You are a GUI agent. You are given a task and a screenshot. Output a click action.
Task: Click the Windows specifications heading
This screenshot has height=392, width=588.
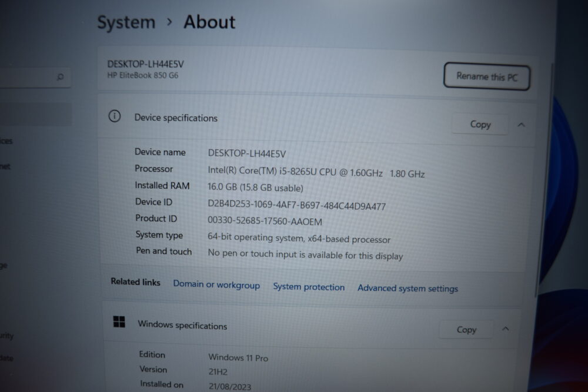click(182, 325)
